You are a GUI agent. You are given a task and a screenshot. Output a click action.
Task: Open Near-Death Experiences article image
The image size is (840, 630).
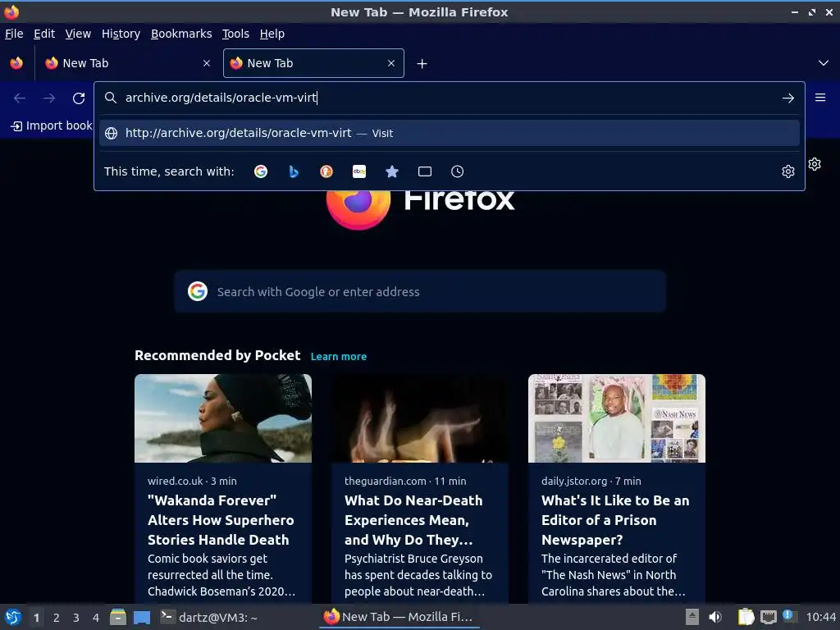point(420,418)
